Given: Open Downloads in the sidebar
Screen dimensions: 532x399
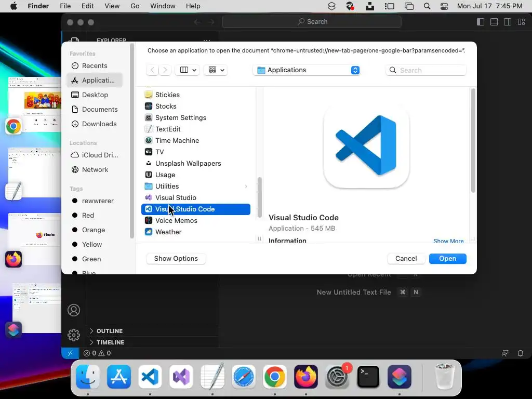Looking at the screenshot, I should tap(95, 124).
